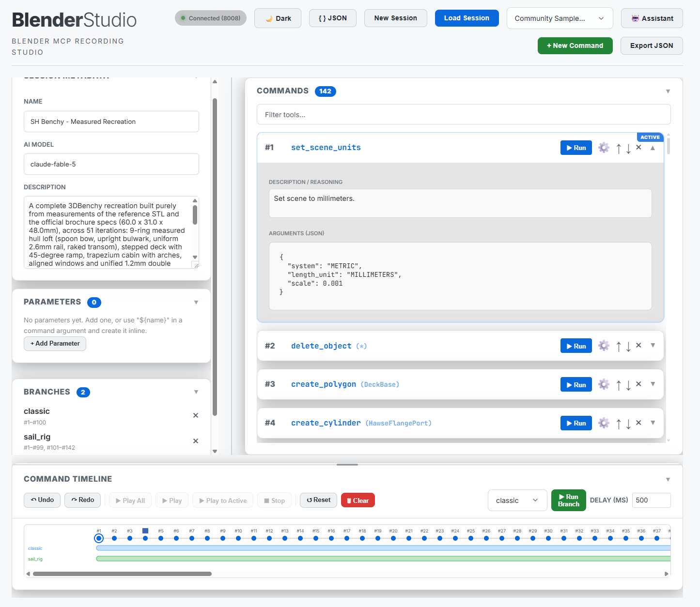
Task: Open gear settings for create_cylinder command
Action: (604, 423)
